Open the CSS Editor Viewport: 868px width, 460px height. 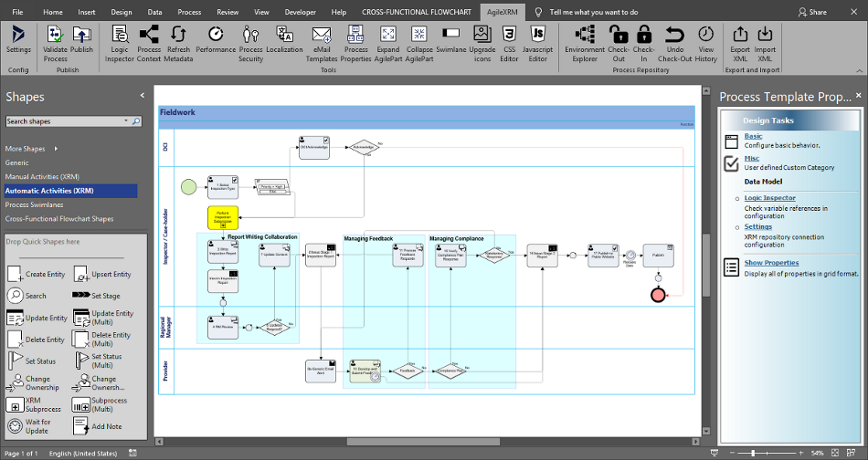tap(509, 43)
